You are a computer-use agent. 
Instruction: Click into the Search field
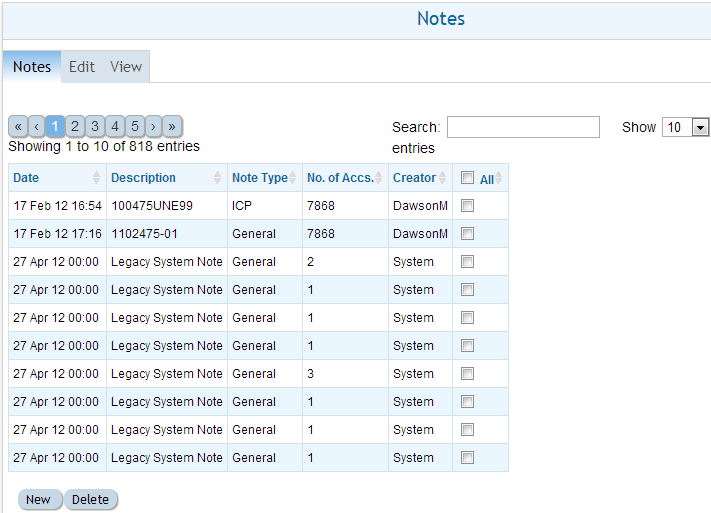(523, 127)
